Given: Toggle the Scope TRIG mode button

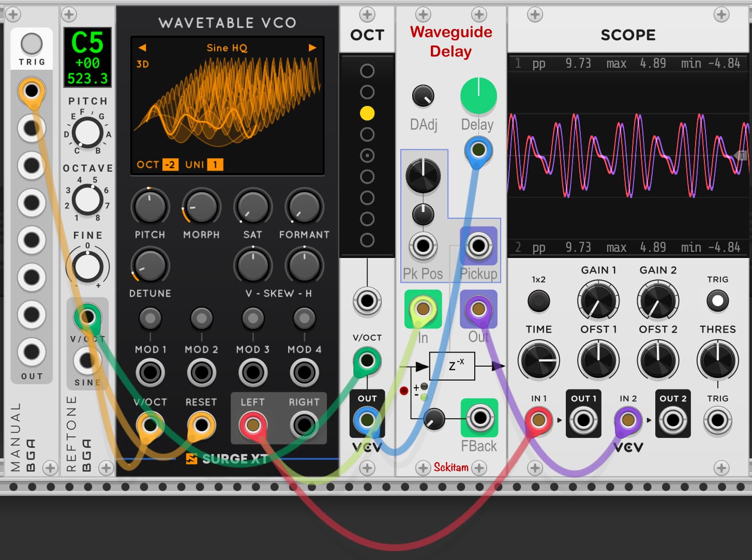Looking at the screenshot, I should pyautogui.click(x=717, y=300).
